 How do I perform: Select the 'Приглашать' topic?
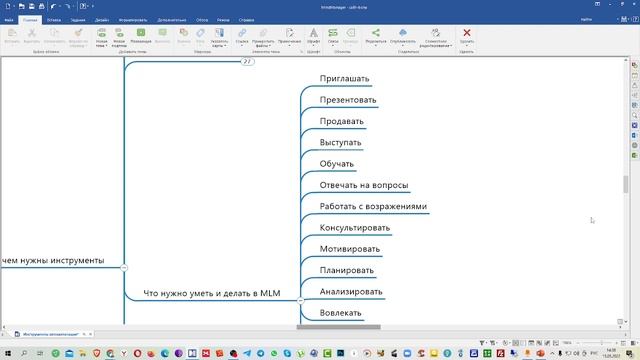[344, 78]
